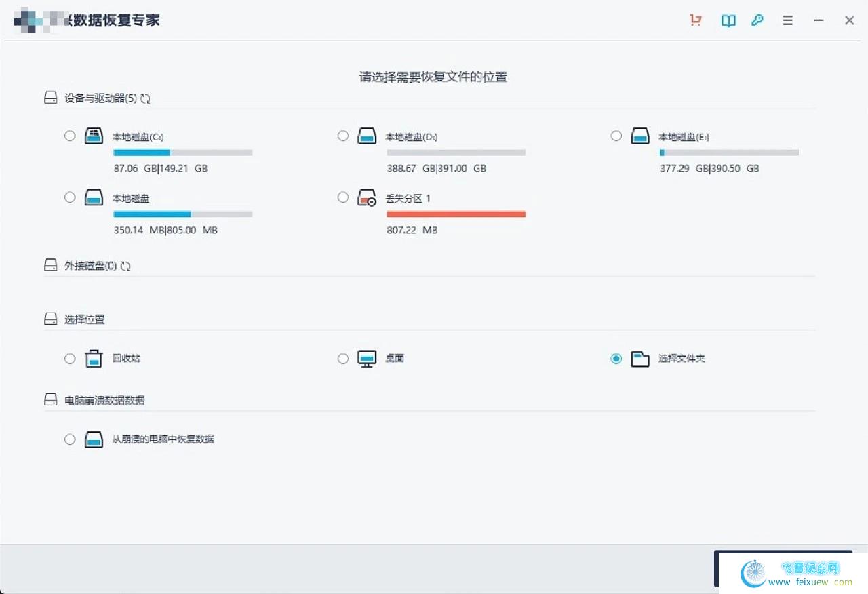Click the C: drive usage bar
The width and height of the screenshot is (868, 594).
tap(183, 153)
